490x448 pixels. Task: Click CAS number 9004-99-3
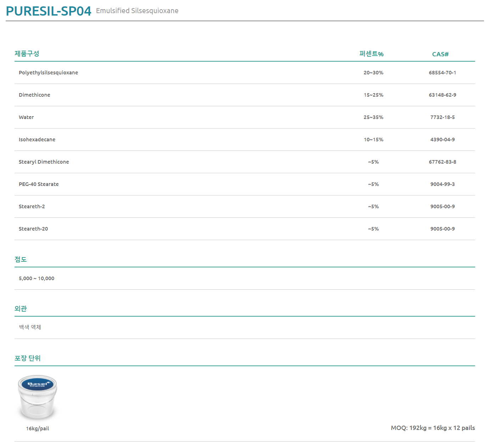click(443, 184)
